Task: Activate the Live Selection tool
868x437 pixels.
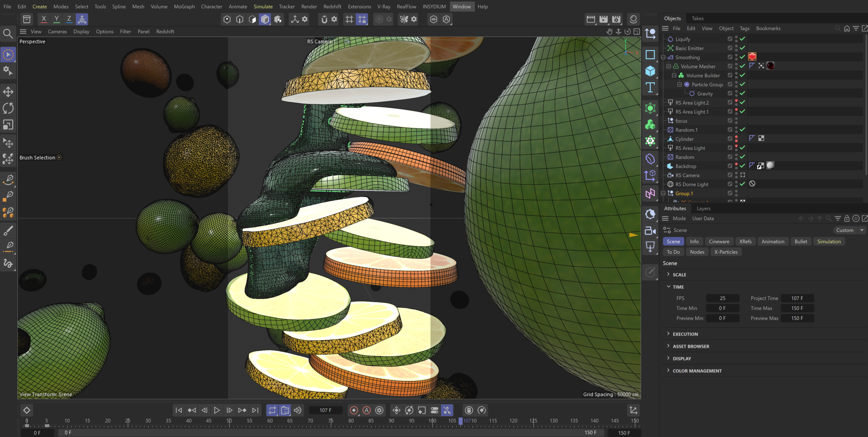Action: (8, 54)
